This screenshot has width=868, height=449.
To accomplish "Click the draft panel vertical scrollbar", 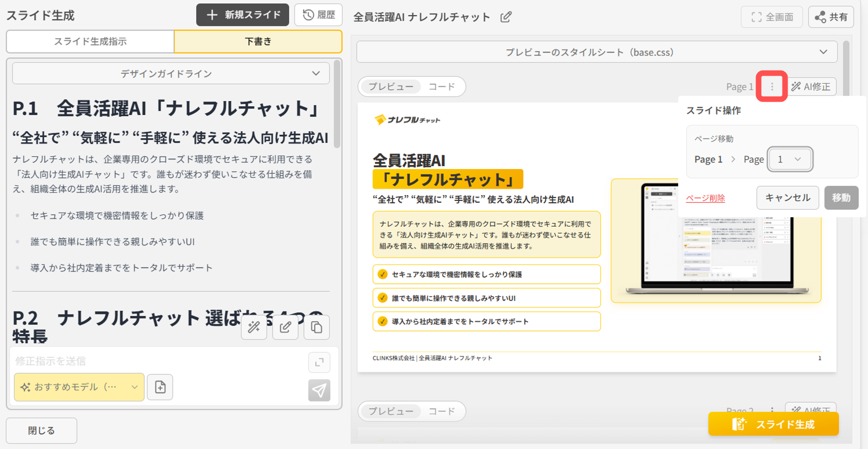I will pos(337,104).
